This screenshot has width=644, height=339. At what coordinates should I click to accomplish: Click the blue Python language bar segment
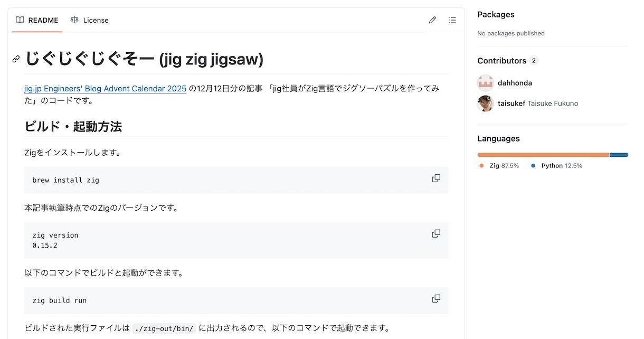[x=619, y=155]
